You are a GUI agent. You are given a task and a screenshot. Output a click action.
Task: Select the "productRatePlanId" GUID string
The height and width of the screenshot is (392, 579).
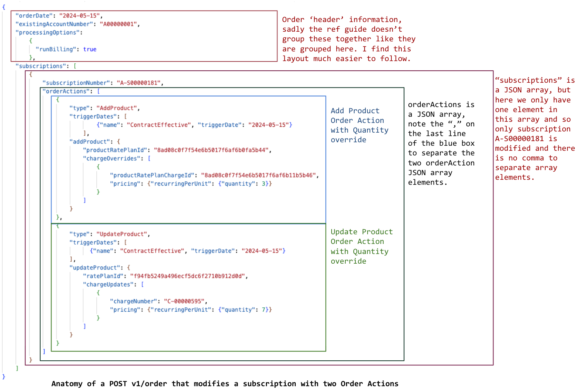(x=211, y=150)
